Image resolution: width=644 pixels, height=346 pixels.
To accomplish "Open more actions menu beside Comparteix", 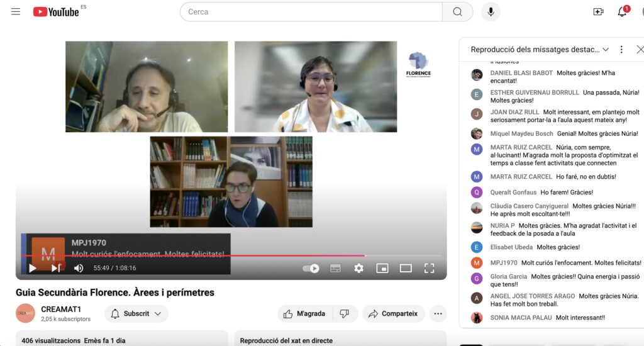I will 438,313.
